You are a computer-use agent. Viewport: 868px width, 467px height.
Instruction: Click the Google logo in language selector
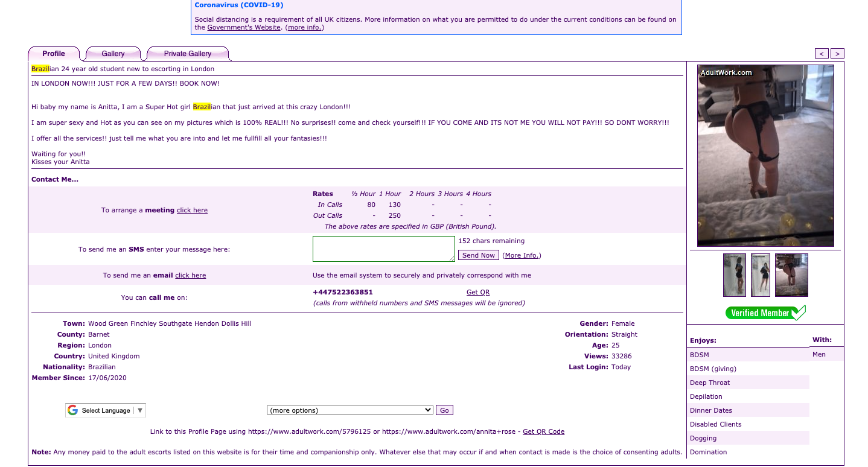[x=73, y=410]
